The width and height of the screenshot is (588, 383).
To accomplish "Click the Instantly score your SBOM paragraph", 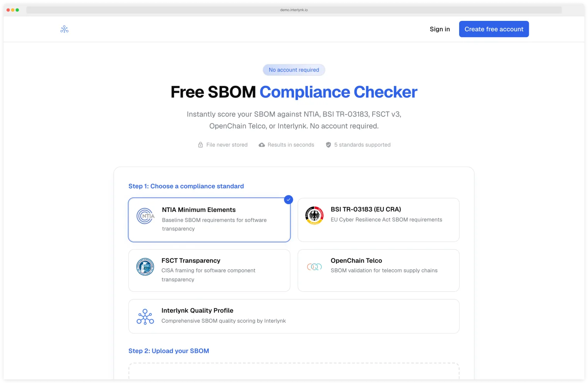I will [x=294, y=120].
